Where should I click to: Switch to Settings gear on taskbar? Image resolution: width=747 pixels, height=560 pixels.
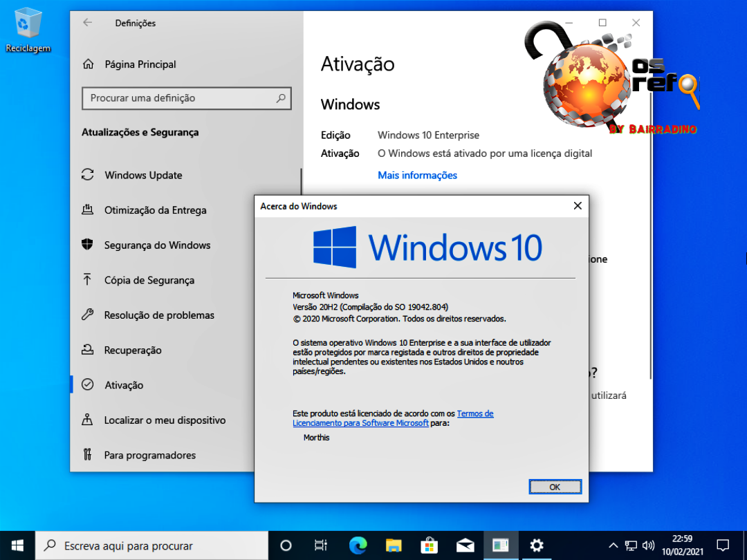(x=537, y=545)
